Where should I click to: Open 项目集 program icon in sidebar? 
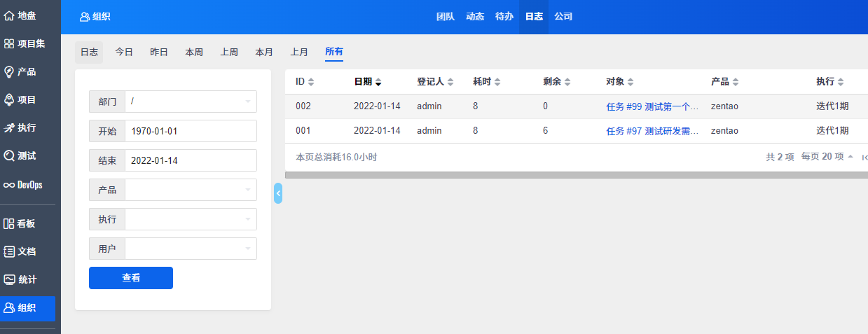(x=10, y=43)
